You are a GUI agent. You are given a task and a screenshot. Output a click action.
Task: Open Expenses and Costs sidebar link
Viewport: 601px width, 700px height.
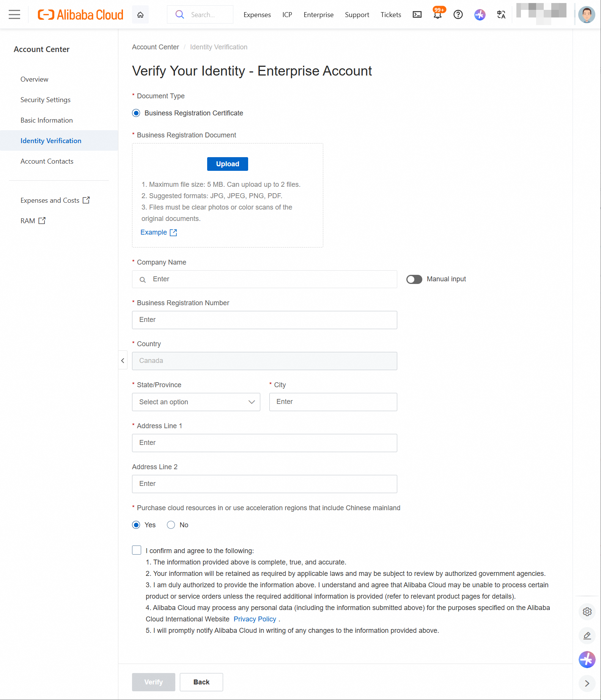(x=50, y=200)
